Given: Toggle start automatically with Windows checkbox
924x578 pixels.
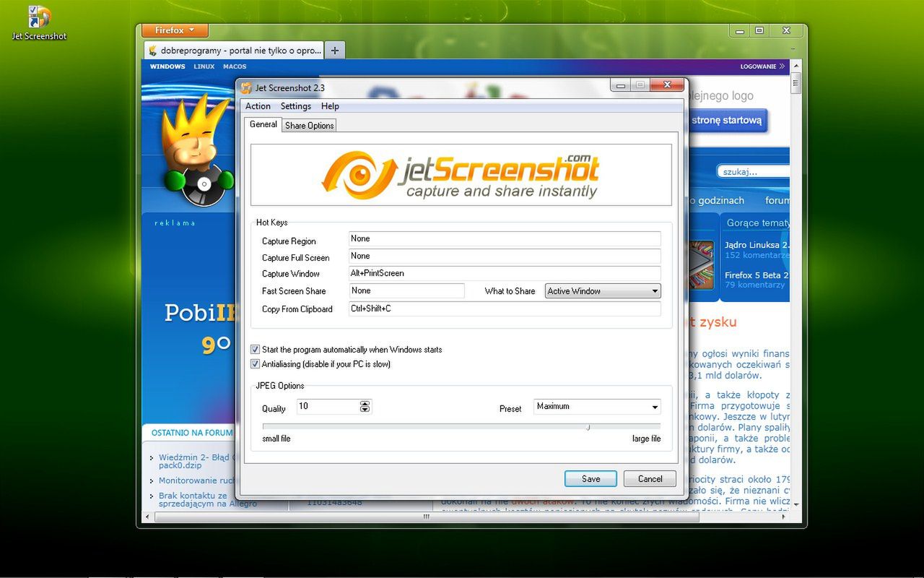Looking at the screenshot, I should (255, 350).
